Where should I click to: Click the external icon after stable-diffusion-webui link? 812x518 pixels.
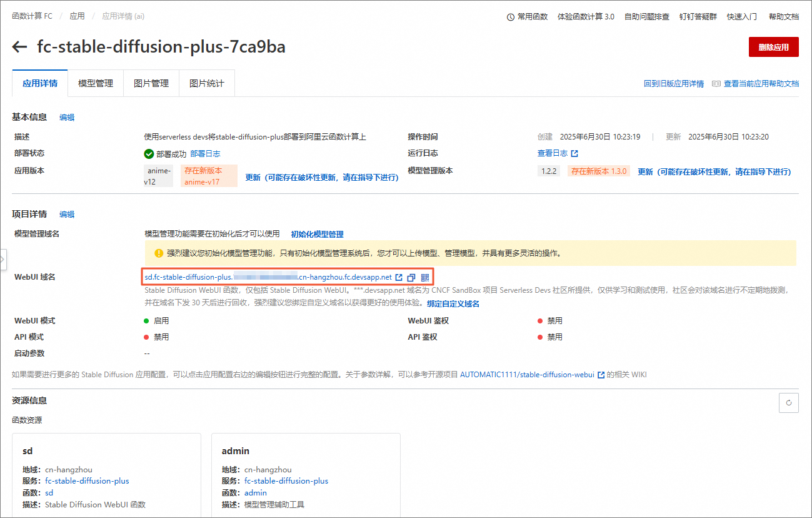[x=601, y=375]
